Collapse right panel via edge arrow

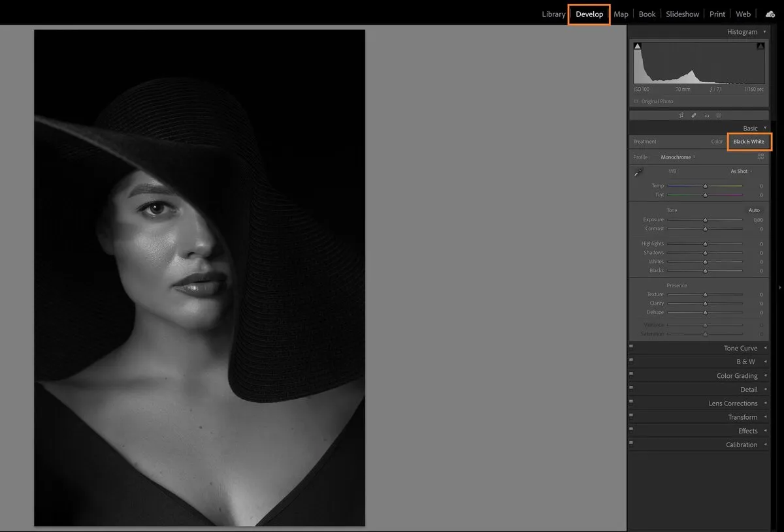[x=780, y=287]
